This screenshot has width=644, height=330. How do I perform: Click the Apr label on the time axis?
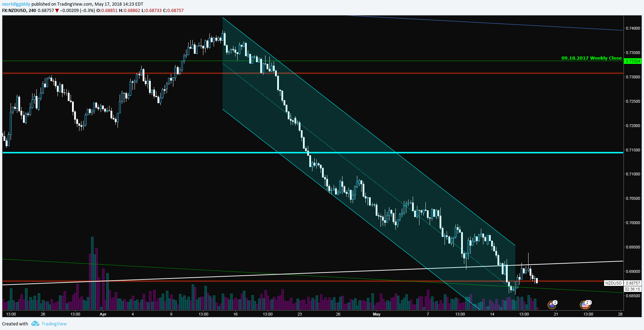[103, 314]
